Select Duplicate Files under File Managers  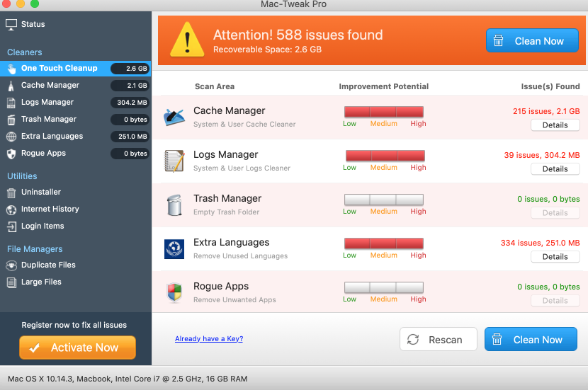[48, 265]
